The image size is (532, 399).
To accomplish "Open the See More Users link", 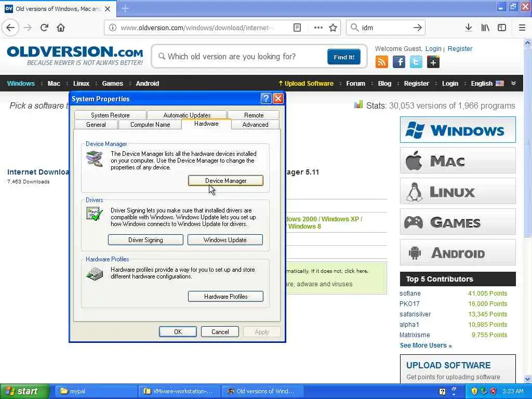I will coord(425,345).
